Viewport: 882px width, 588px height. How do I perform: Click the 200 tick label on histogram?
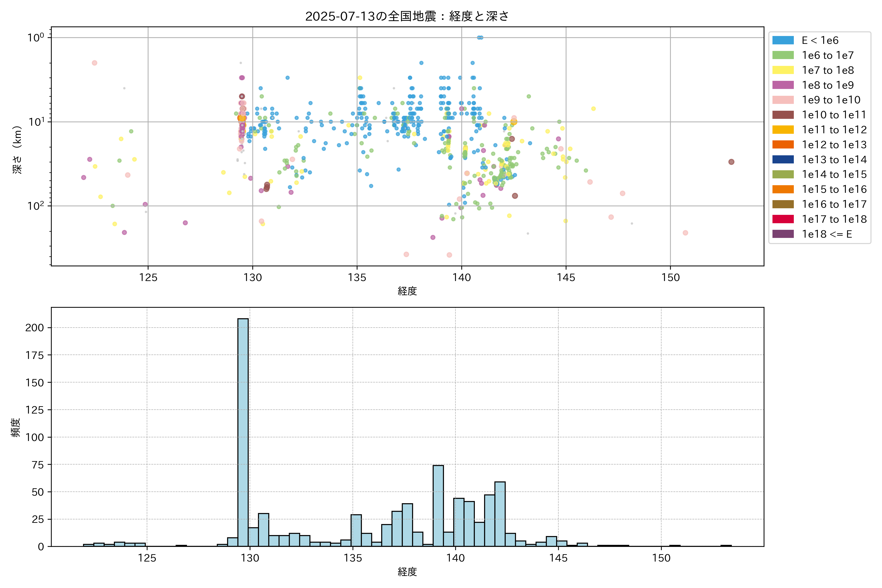click(35, 328)
